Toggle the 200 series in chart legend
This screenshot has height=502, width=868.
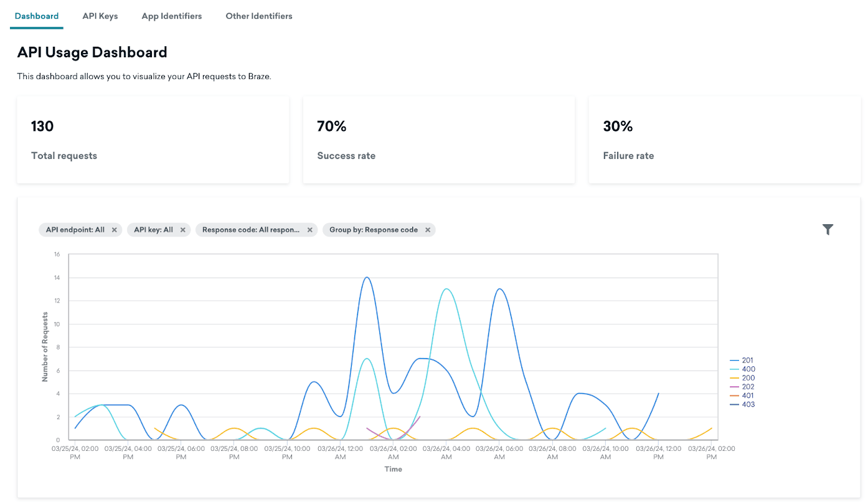(x=747, y=378)
